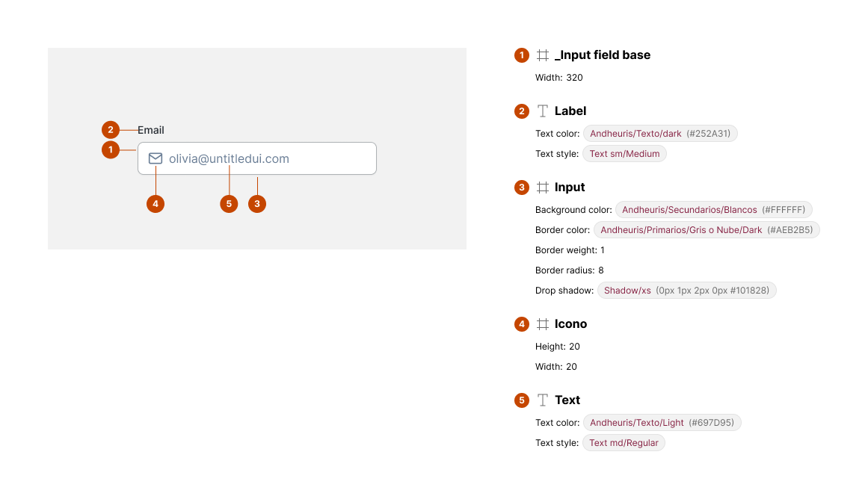The image size is (868, 499).
Task: Click the _Input field base heading
Action: [603, 55]
